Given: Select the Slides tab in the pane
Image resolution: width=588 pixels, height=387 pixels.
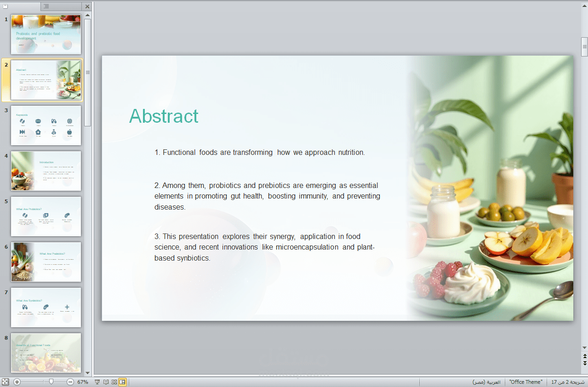Looking at the screenshot, I should (x=6, y=6).
